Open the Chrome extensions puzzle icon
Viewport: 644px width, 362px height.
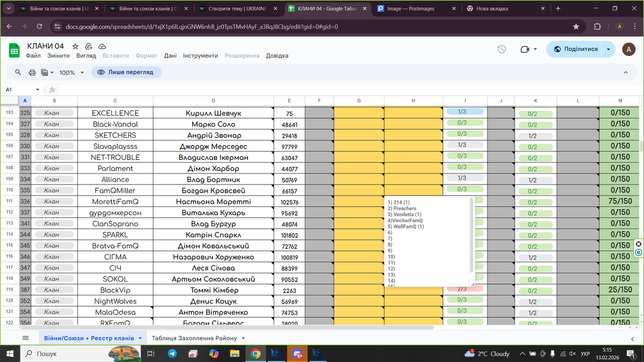pyautogui.click(x=597, y=27)
